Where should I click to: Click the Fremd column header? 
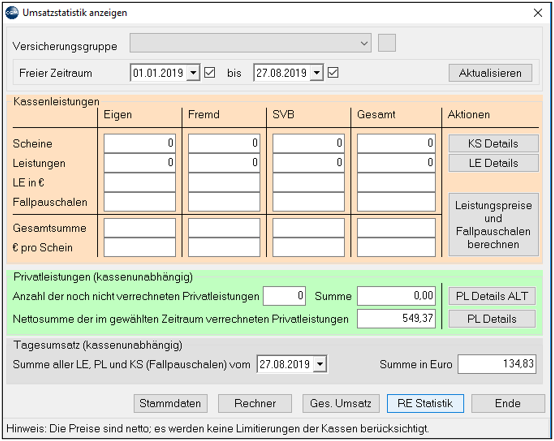coord(204,114)
